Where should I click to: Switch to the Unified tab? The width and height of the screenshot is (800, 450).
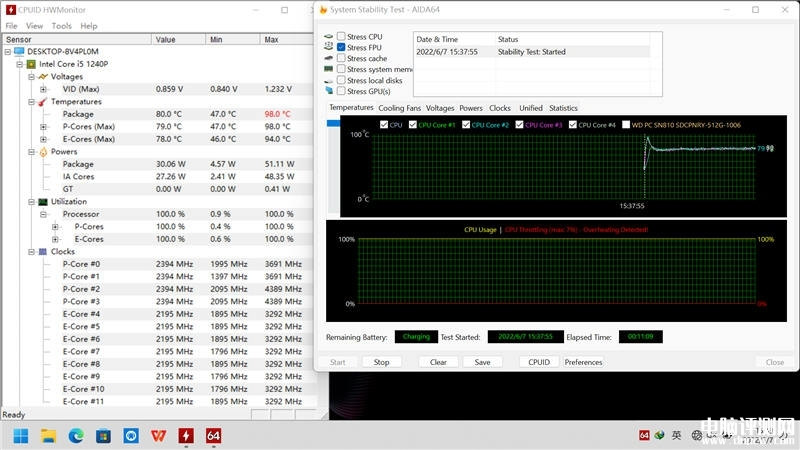pyautogui.click(x=531, y=108)
